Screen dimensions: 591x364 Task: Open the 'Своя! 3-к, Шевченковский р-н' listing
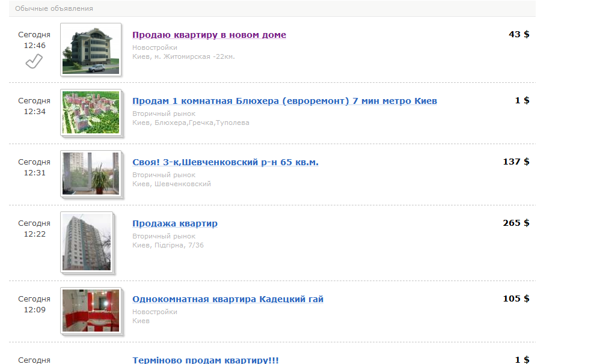[x=225, y=162]
